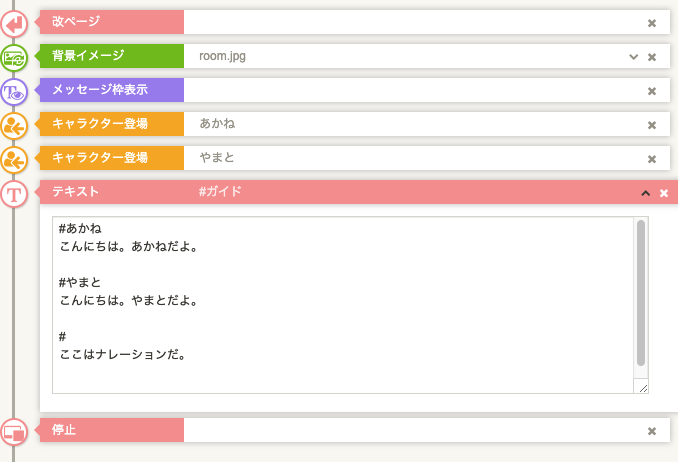Click the text area resize handle
The height and width of the screenshot is (462, 678).
tap(642, 387)
